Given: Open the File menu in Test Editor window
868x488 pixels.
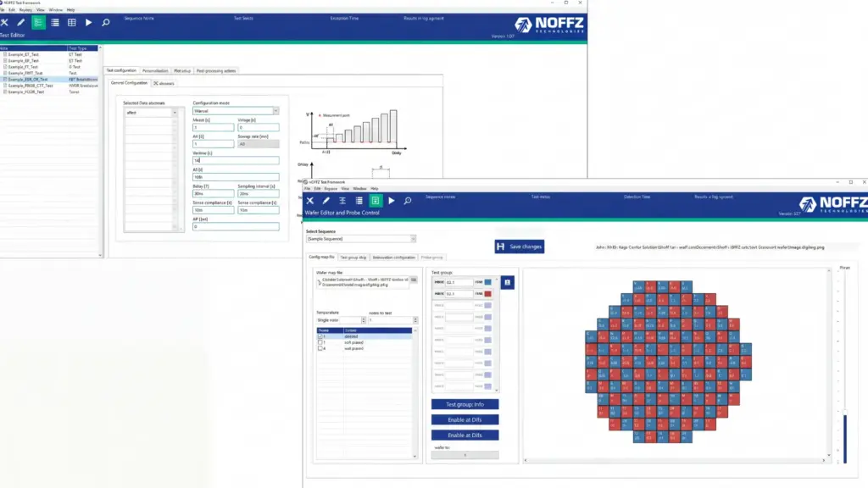Looking at the screenshot, I should click(x=3, y=10).
